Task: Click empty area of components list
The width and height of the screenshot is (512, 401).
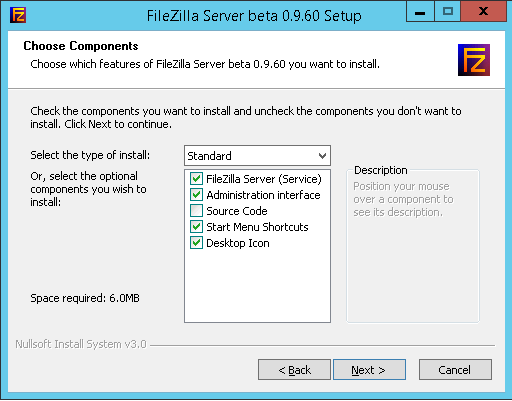Action: click(x=257, y=287)
